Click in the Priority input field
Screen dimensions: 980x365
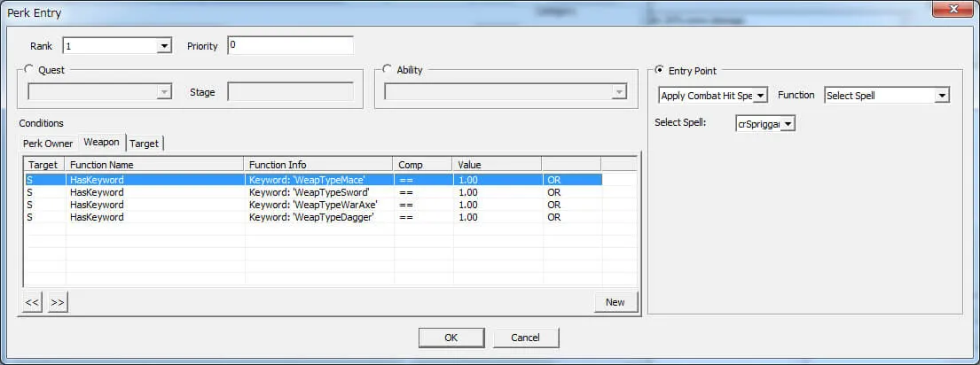[x=290, y=46]
